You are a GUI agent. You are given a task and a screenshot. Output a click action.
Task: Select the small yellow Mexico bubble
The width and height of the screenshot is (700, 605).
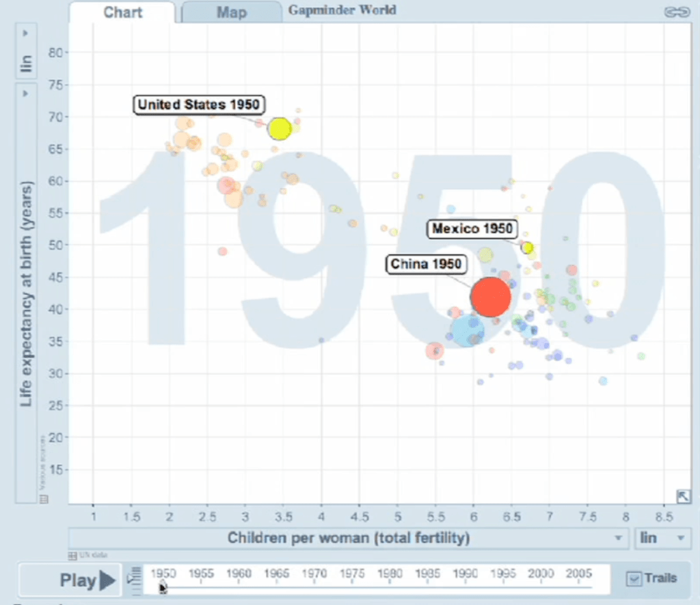[527, 247]
